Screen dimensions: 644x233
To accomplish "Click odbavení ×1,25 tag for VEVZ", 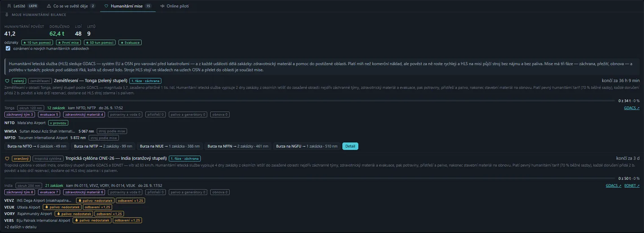I will (130, 200).
